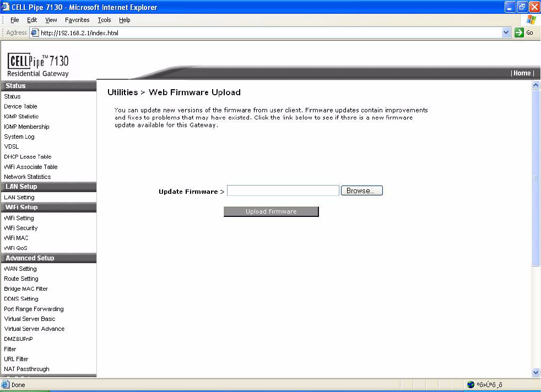Open WiFi Security page
This screenshot has width=541, height=392.
[x=21, y=228]
